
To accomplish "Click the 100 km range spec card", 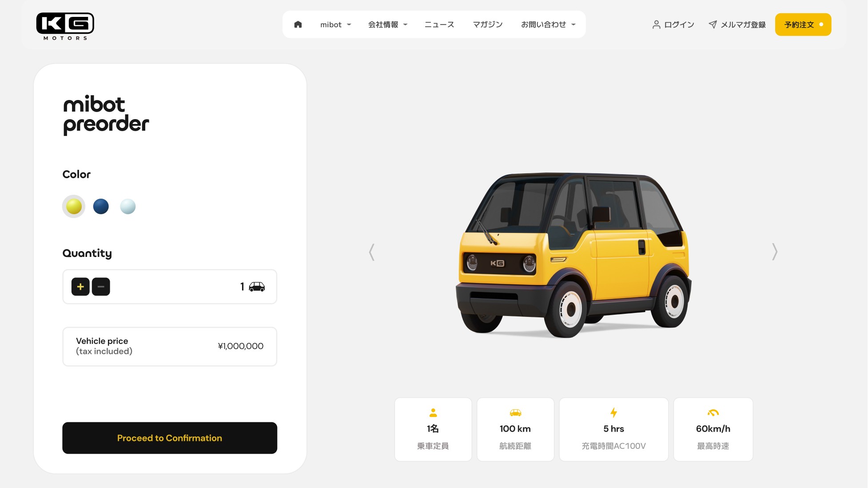I will coord(515,429).
